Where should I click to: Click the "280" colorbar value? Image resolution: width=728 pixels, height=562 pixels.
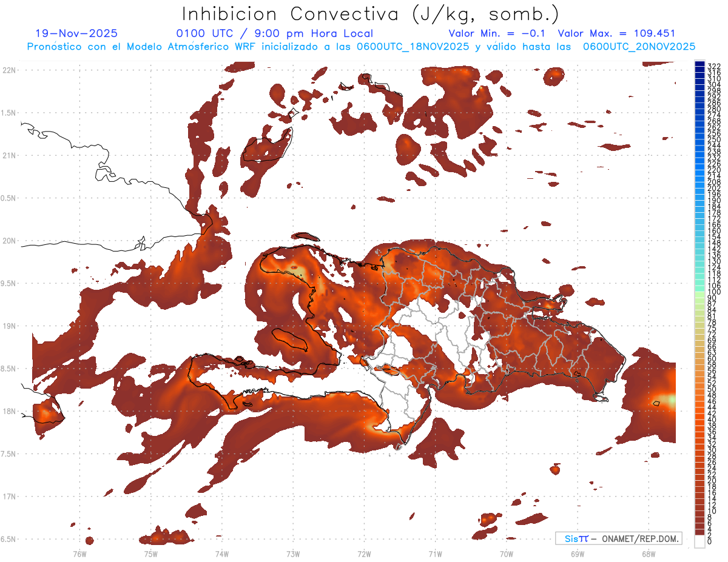point(714,109)
